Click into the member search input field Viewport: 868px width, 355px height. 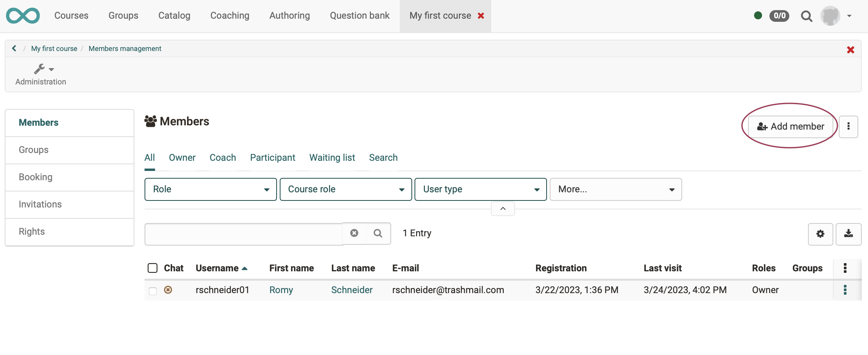tap(243, 234)
